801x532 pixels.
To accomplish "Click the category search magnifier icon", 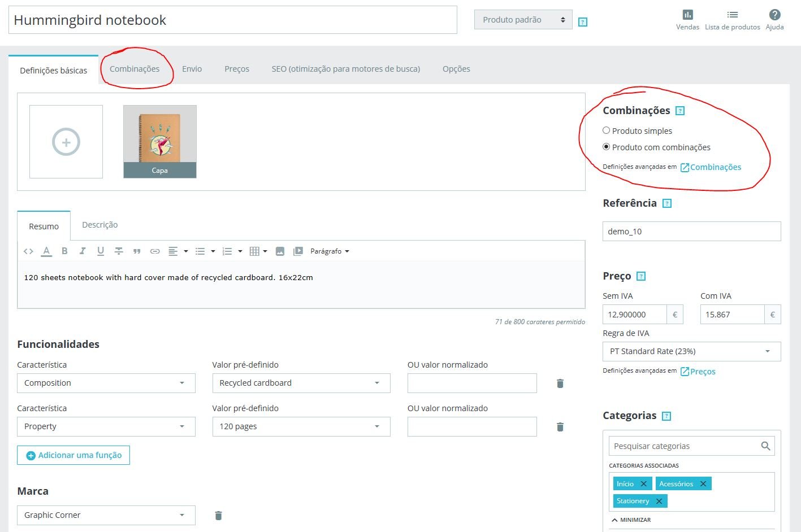I will (765, 446).
